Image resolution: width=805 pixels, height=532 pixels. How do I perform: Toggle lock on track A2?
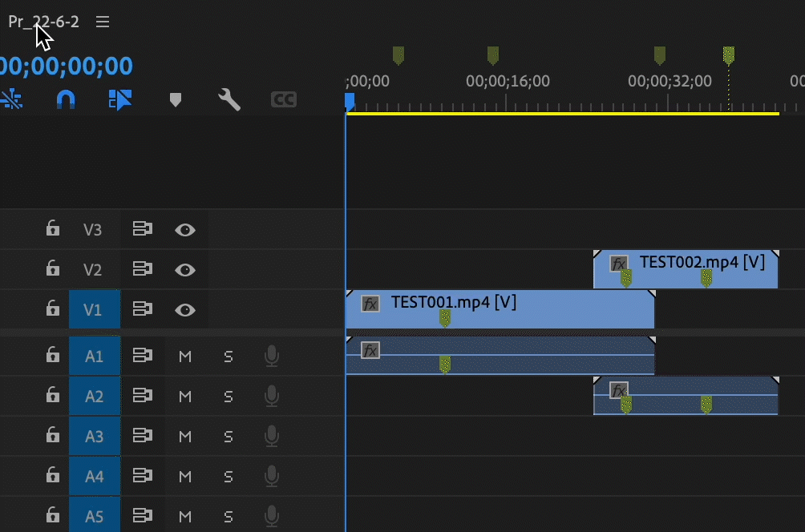(52, 394)
